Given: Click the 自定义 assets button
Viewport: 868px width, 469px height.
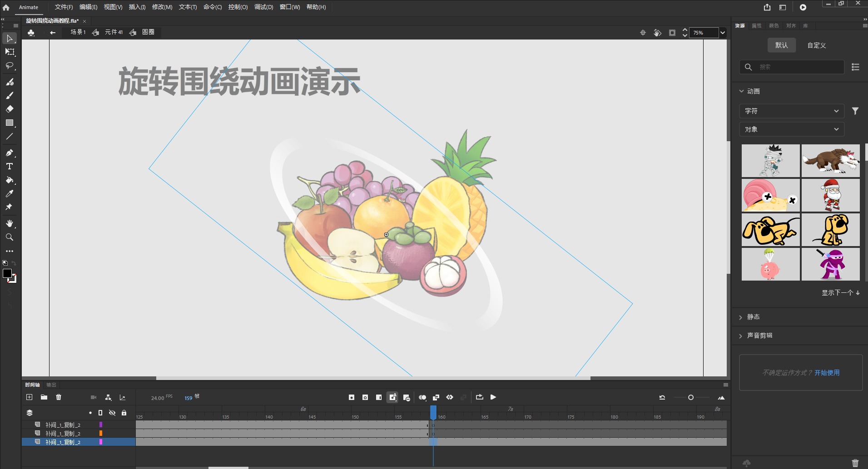Looking at the screenshot, I should pos(817,45).
